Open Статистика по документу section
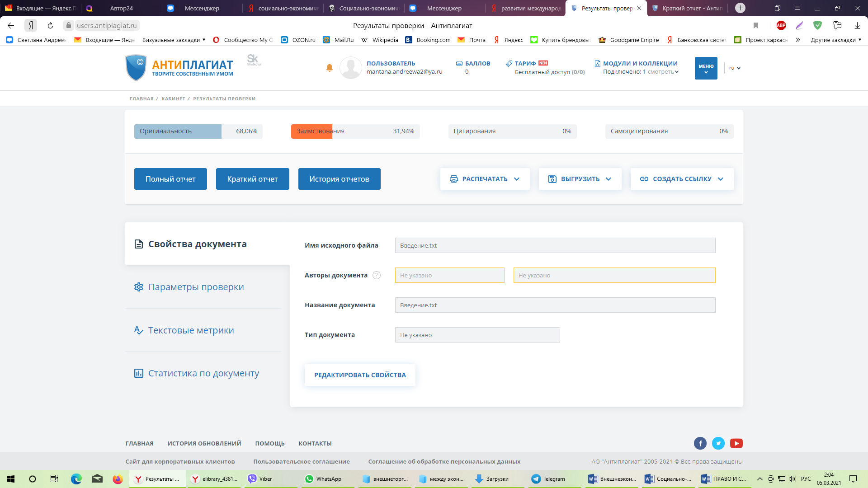The width and height of the screenshot is (868, 488). point(203,373)
